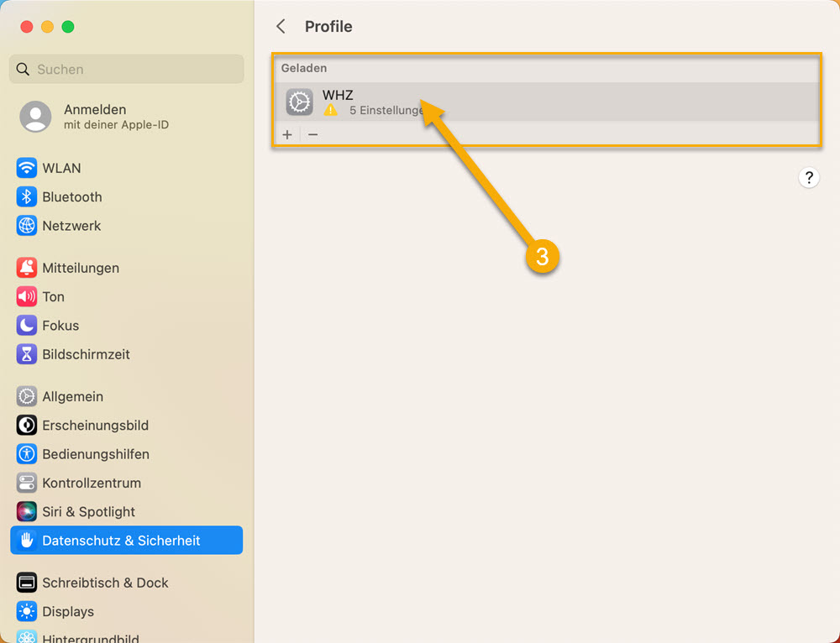
Task: Click the WLAN wifi icon in sidebar
Action: [x=26, y=168]
